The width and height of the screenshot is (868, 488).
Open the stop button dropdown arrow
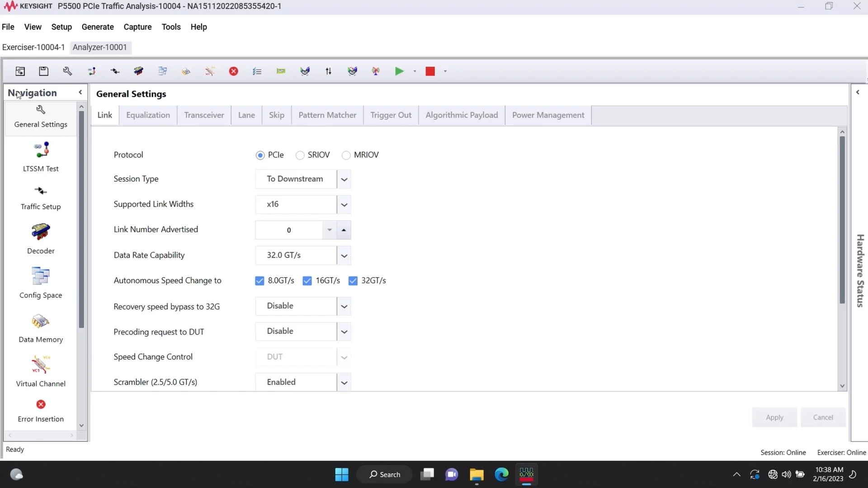445,71
